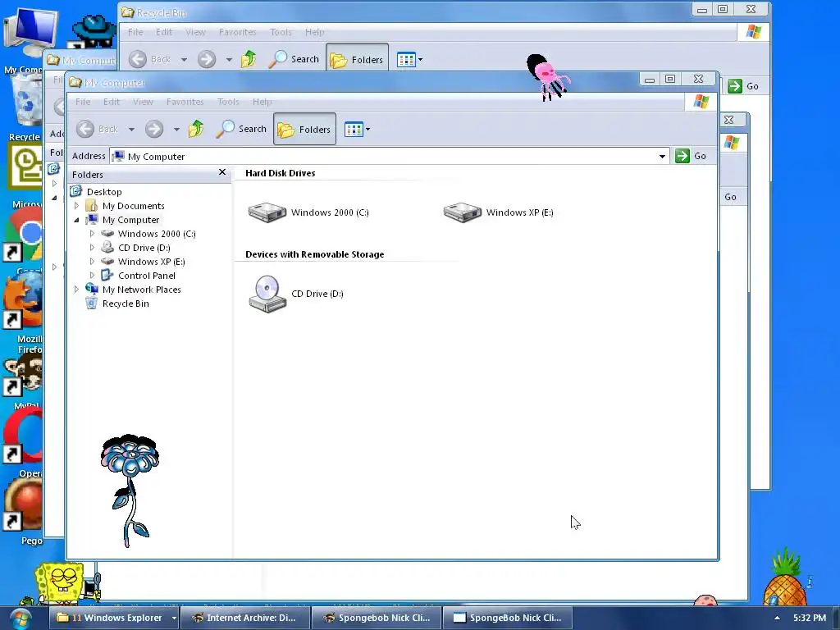This screenshot has height=630, width=840.
Task: Switch to Internet Archive taskbar button
Action: [x=245, y=618]
